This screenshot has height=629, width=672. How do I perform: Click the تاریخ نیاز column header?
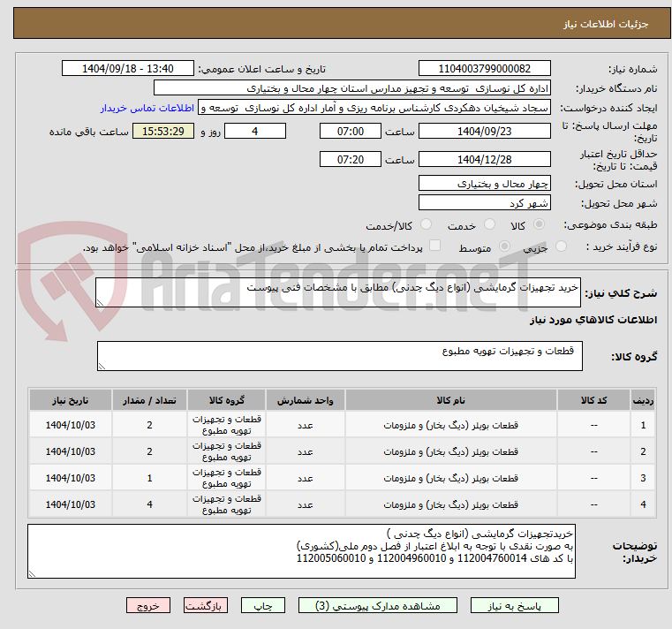tap(71, 400)
